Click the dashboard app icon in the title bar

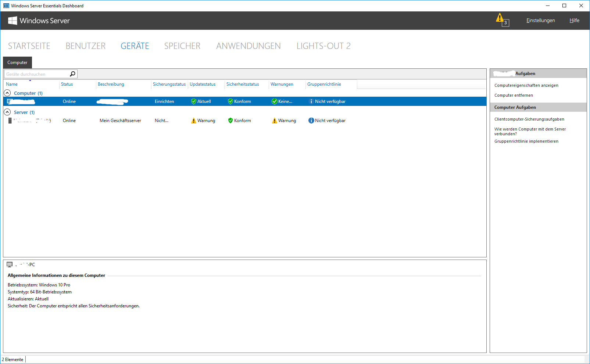[6, 6]
